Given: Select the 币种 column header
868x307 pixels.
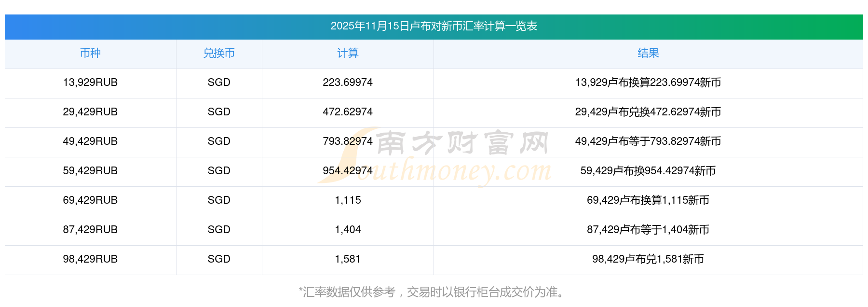Looking at the screenshot, I should [90, 53].
